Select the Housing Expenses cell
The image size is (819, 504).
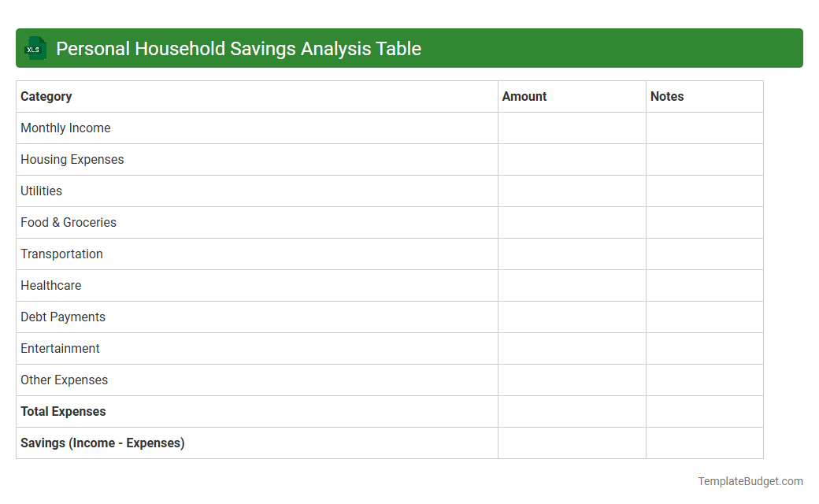click(x=72, y=159)
